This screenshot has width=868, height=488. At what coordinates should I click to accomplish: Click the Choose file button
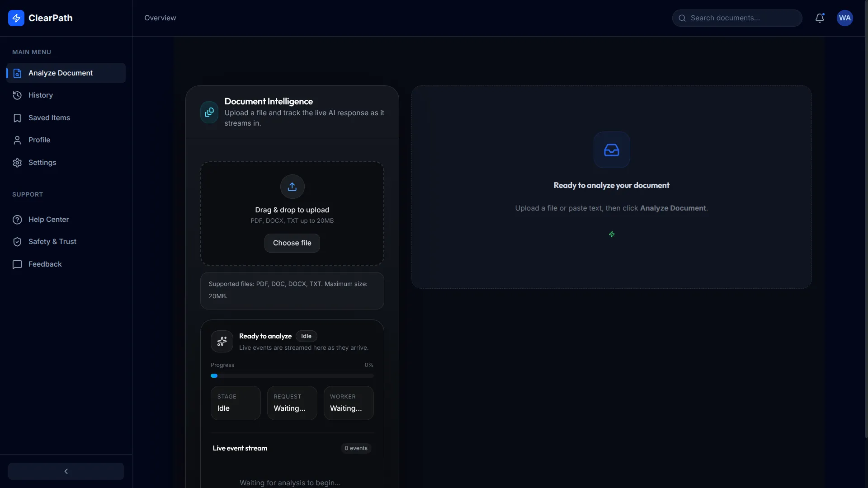point(292,243)
